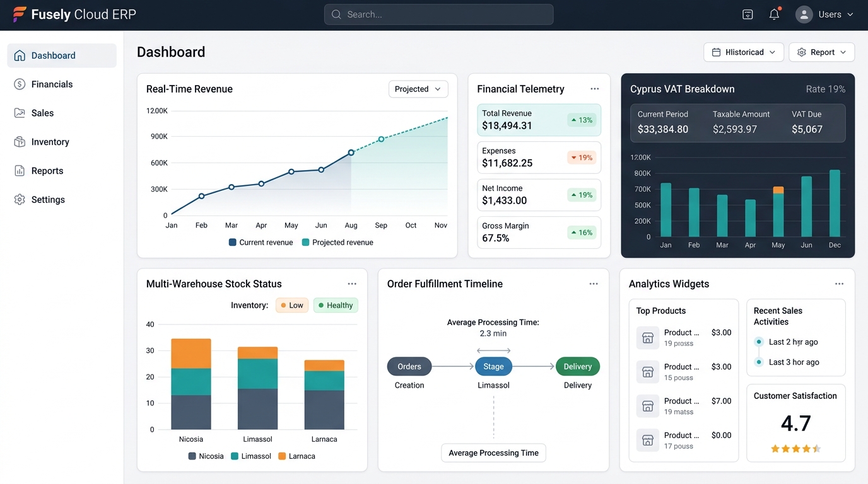Open the Report dropdown
The image size is (868, 484).
click(x=822, y=52)
